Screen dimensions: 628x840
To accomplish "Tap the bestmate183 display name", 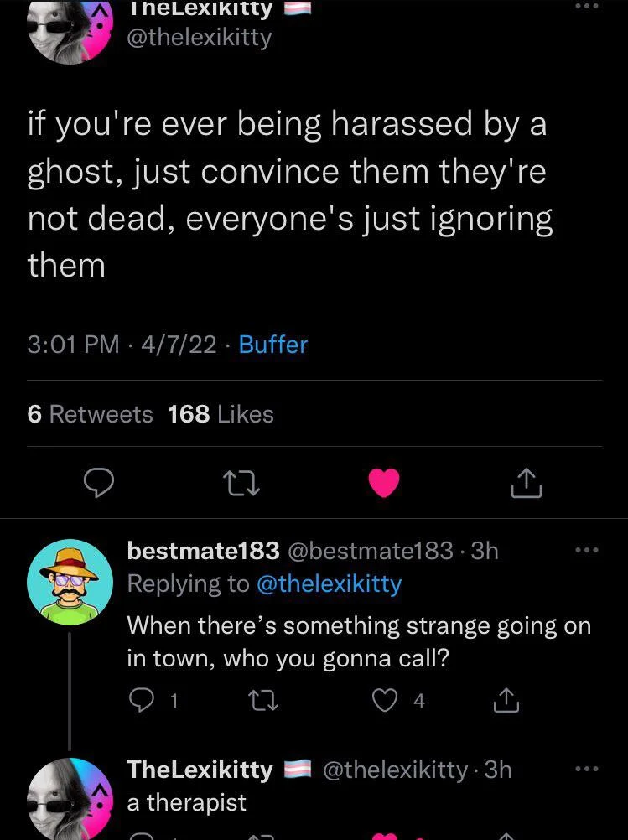I will click(202, 551).
